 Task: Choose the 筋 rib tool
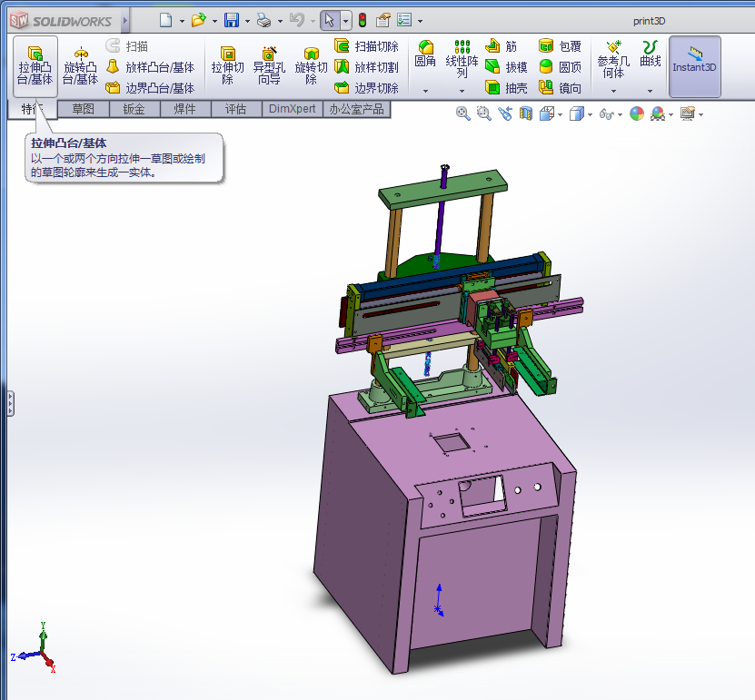pyautogui.click(x=501, y=46)
